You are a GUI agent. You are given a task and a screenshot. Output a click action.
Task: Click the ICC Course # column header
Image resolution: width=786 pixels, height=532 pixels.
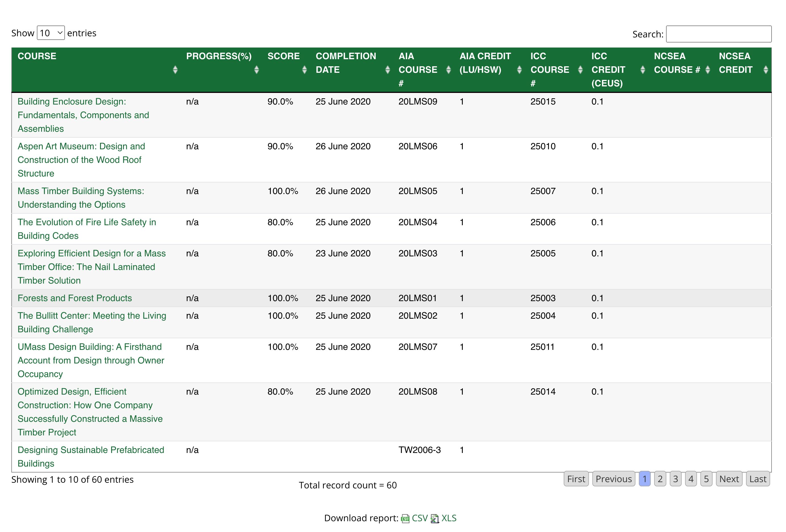click(549, 69)
